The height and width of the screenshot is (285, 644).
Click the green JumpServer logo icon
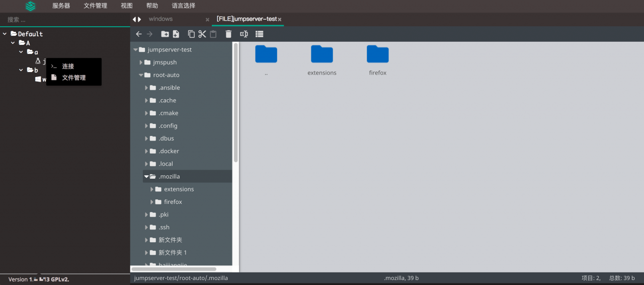[31, 6]
